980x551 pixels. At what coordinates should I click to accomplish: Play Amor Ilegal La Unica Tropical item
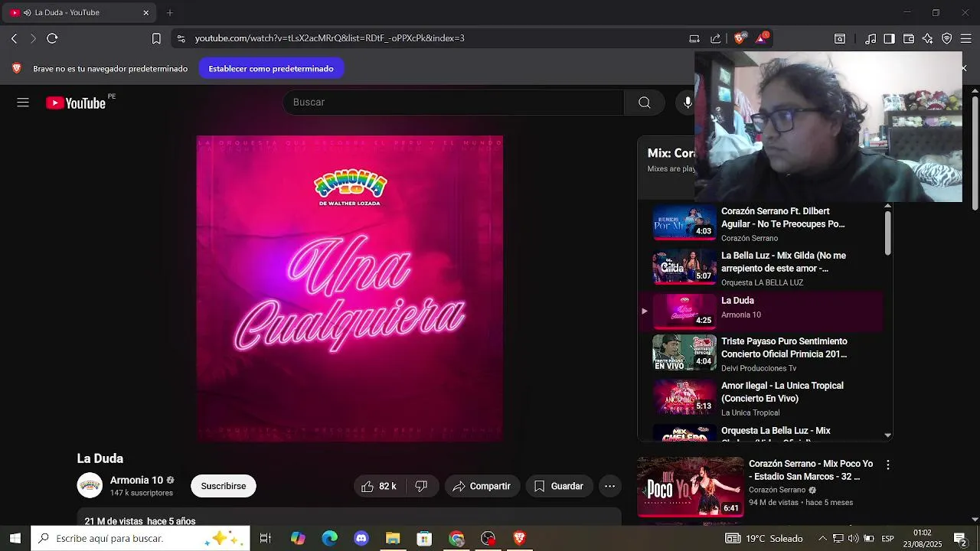(x=760, y=399)
